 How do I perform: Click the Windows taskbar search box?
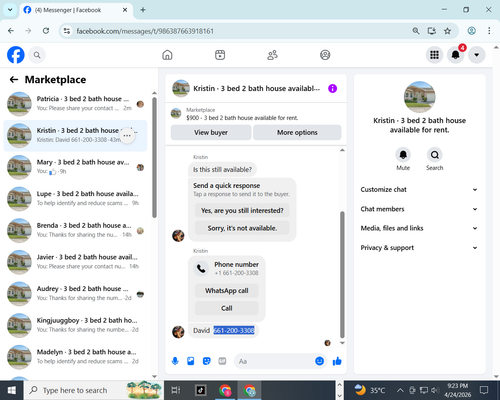[x=93, y=390]
